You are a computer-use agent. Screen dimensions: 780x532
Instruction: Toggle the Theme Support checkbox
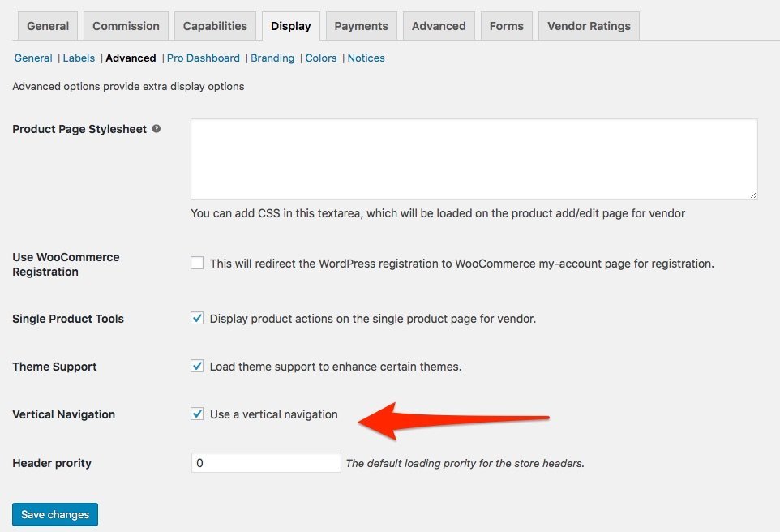coord(197,366)
